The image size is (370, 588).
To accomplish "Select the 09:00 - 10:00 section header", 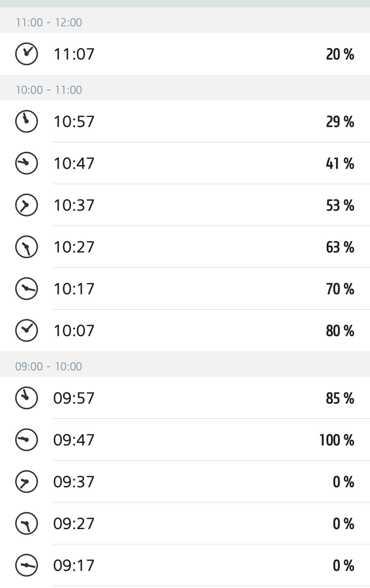I will pos(49,367).
